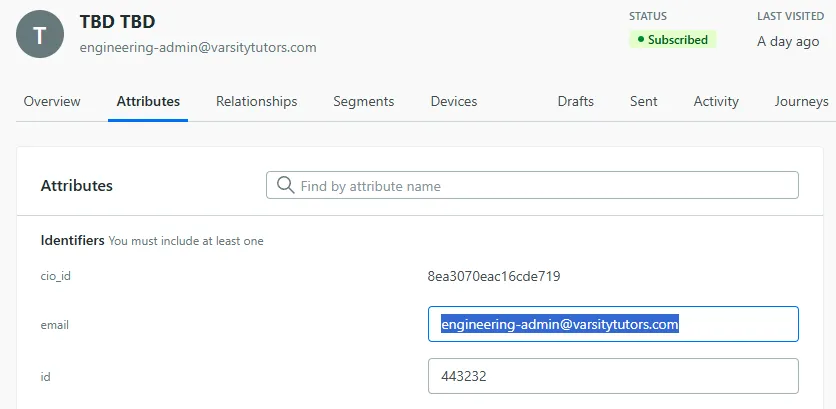Click the Attributes section heading
This screenshot has height=409, width=836.
point(76,185)
